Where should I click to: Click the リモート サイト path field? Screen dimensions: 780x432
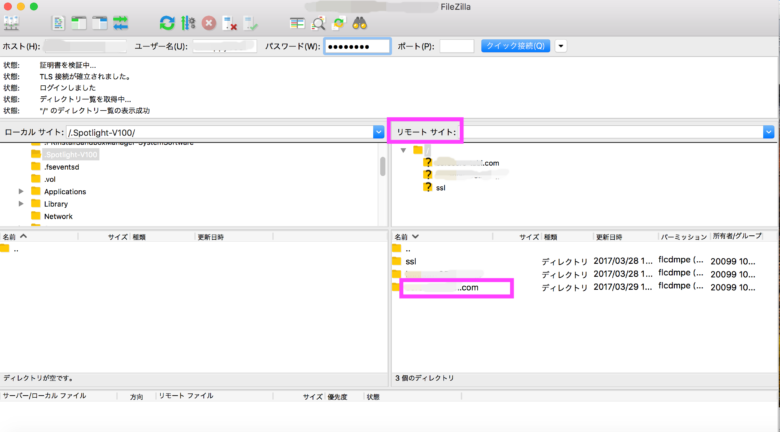pyautogui.click(x=613, y=132)
